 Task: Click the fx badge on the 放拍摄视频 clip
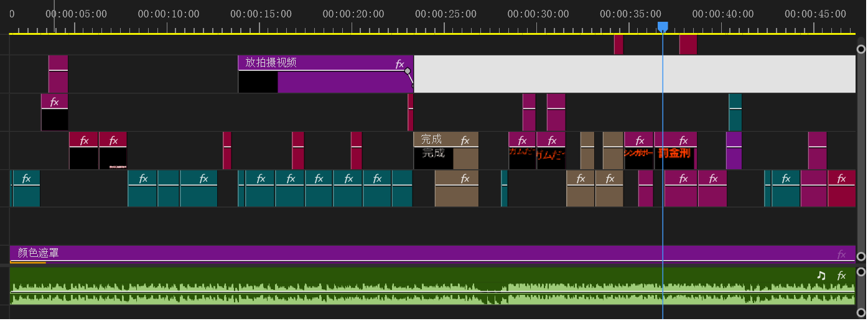coord(399,63)
